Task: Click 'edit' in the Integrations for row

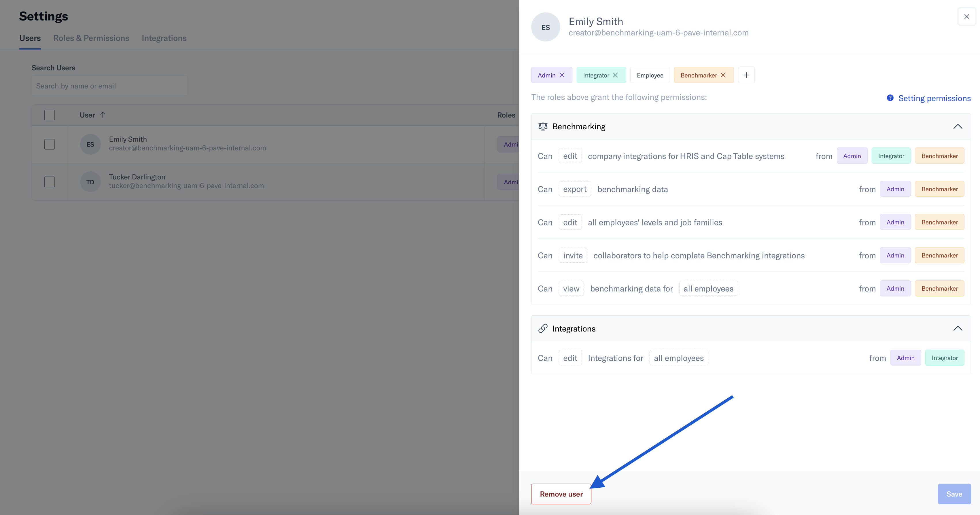Action: tap(570, 357)
